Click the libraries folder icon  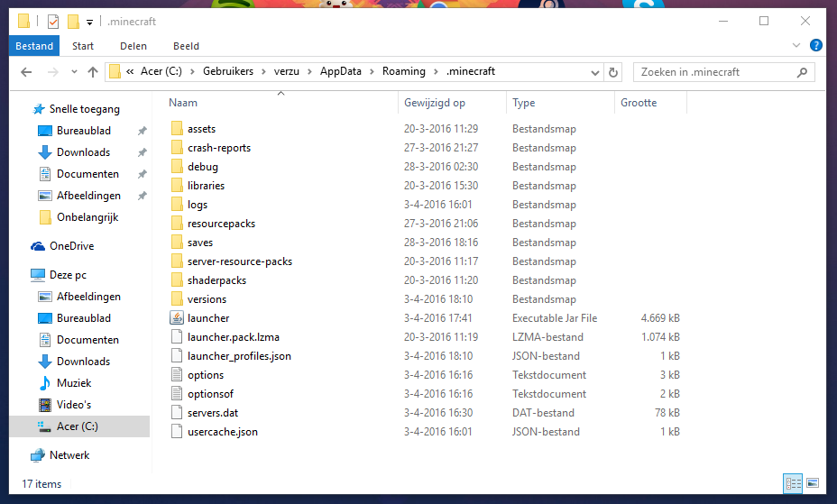point(177,186)
